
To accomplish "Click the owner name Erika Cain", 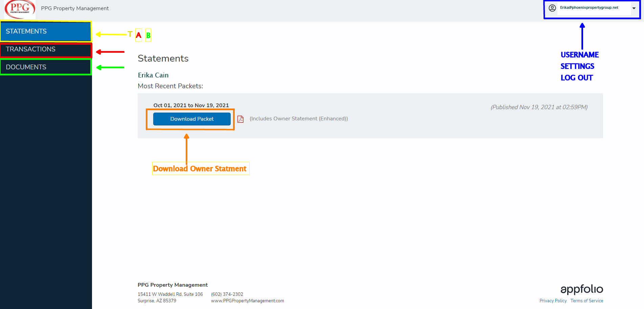I will [153, 75].
